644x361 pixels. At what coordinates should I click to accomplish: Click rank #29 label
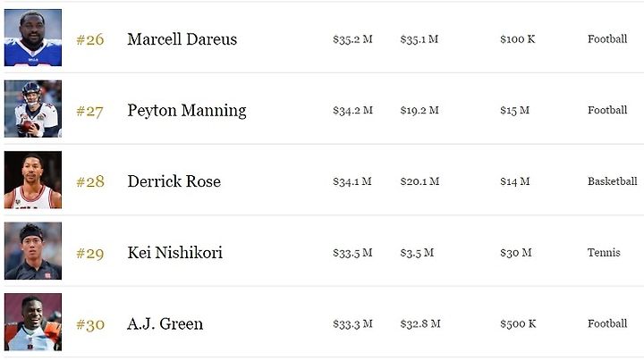90,254
